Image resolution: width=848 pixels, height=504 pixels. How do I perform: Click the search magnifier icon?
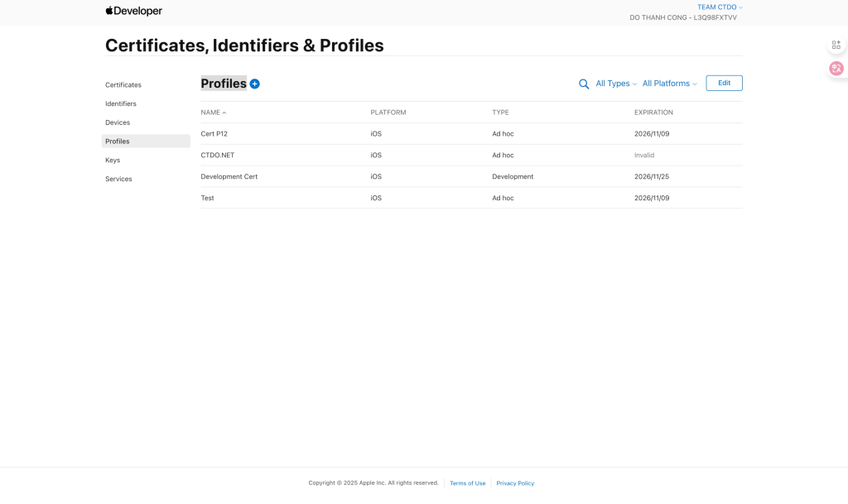(x=584, y=84)
